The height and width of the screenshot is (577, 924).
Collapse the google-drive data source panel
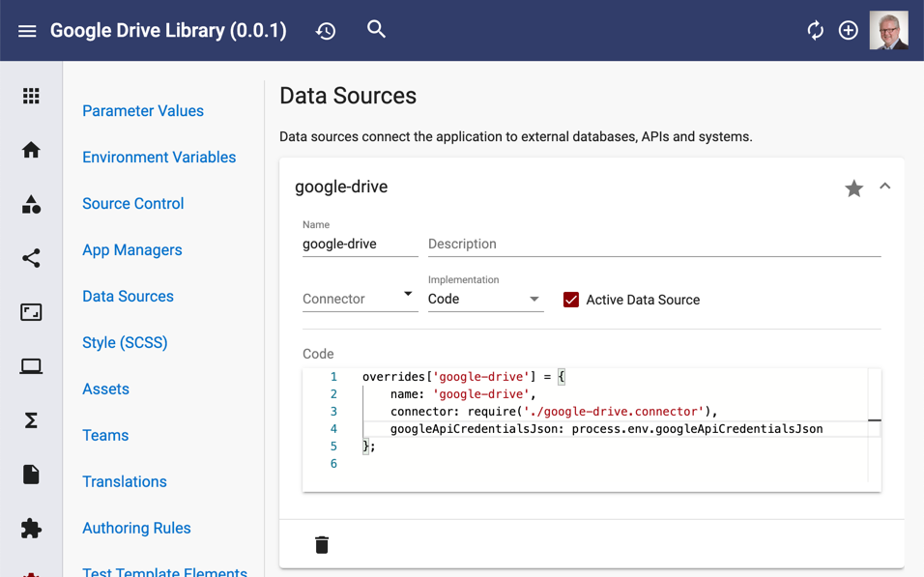884,187
